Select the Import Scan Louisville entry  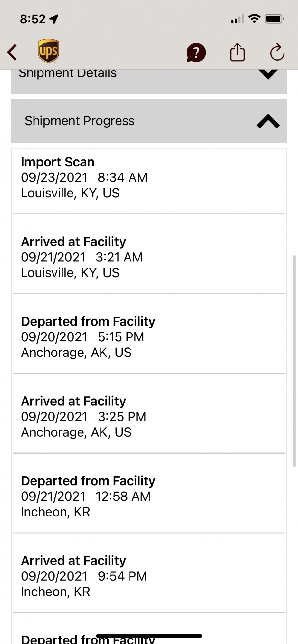point(149,177)
